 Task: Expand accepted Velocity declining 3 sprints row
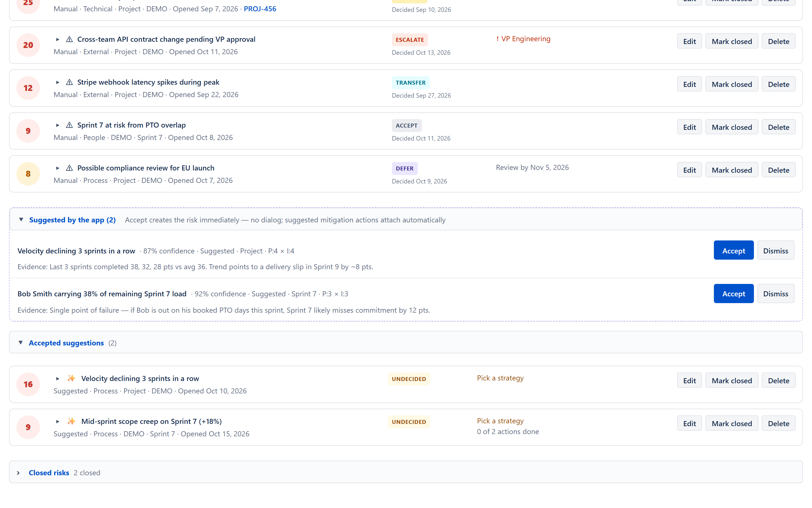click(x=58, y=379)
